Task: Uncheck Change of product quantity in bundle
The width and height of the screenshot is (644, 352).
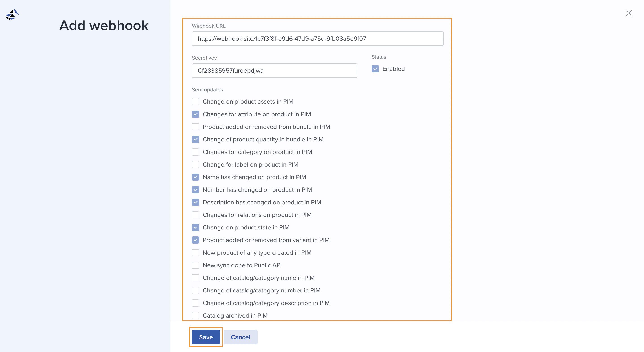Action: pyautogui.click(x=195, y=139)
